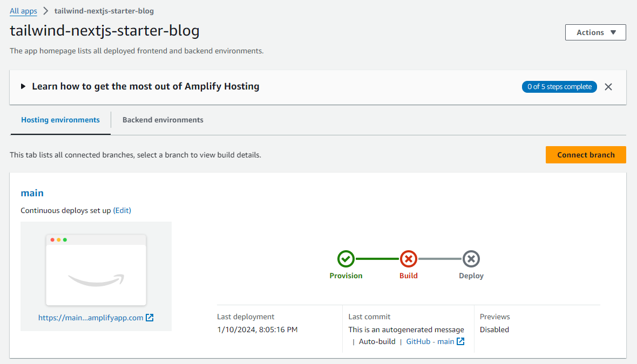This screenshot has width=637, height=364.
Task: Click the gray Deploy cancelled icon
Action: 471,259
